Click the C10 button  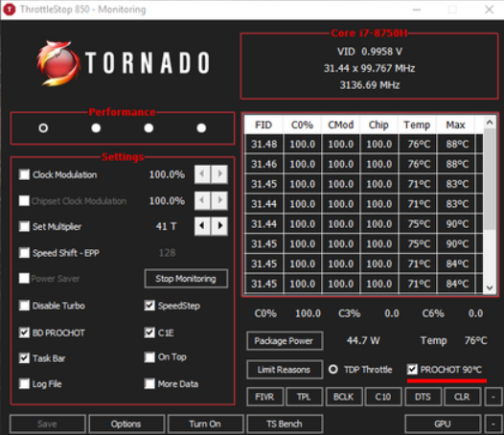(x=383, y=397)
